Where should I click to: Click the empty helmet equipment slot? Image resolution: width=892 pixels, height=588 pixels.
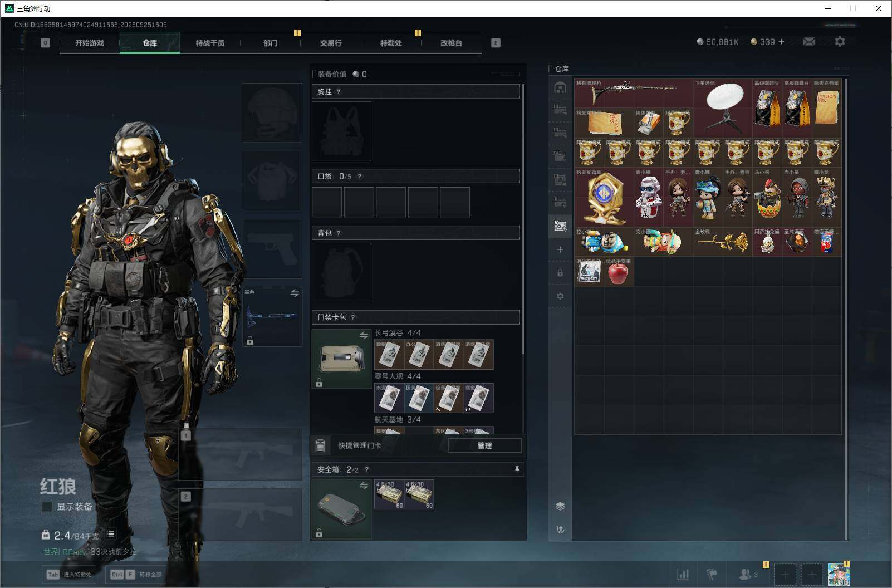tap(272, 112)
